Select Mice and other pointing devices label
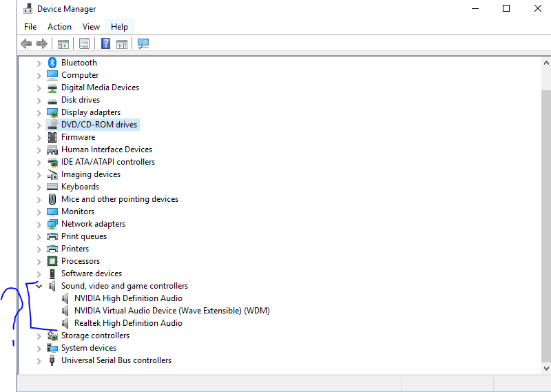 tap(119, 199)
